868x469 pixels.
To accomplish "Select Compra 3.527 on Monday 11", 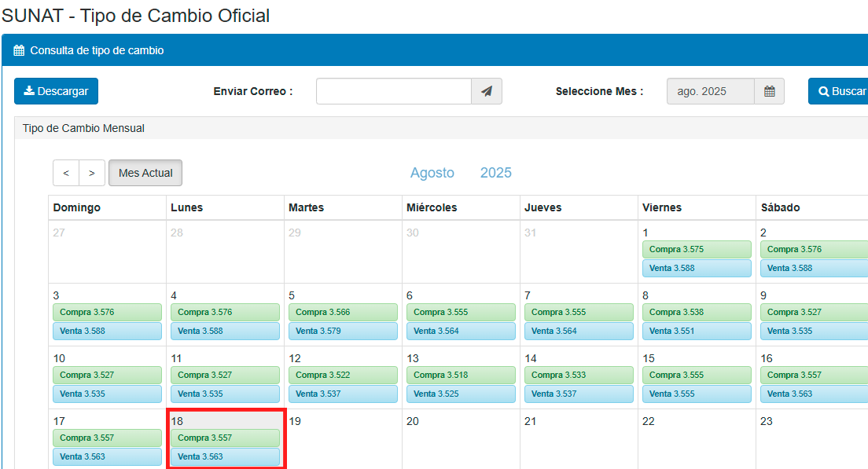I will (x=226, y=375).
